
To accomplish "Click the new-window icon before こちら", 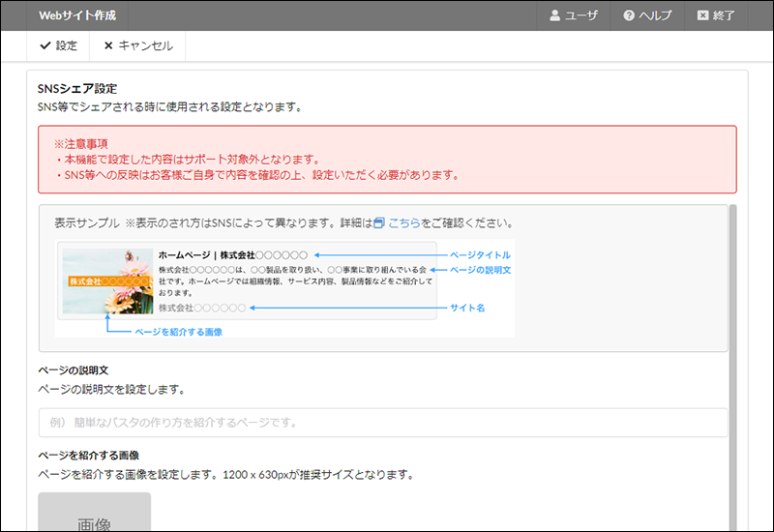I will [379, 222].
